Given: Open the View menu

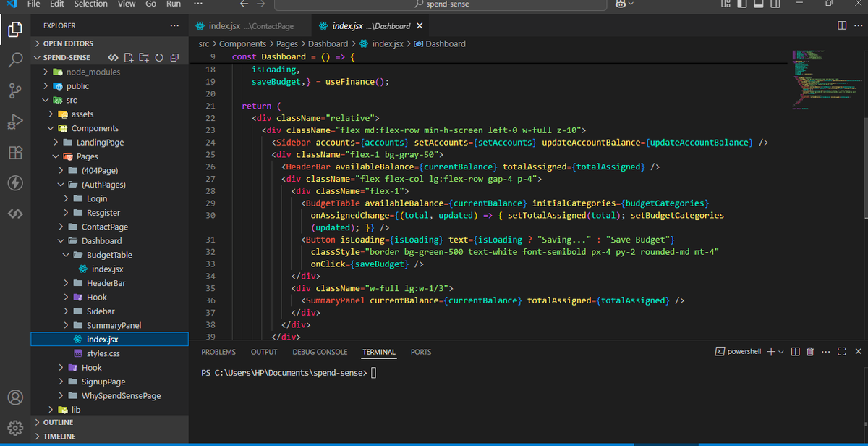Looking at the screenshot, I should 127,4.
